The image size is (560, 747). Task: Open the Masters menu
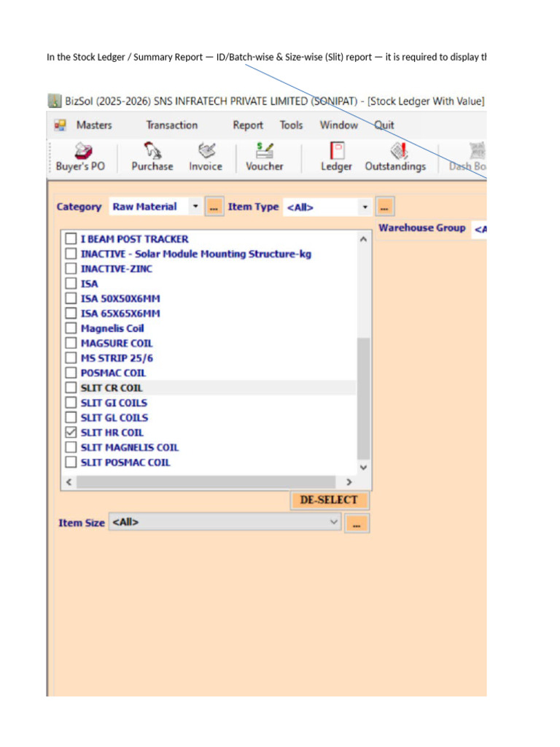tap(94, 125)
